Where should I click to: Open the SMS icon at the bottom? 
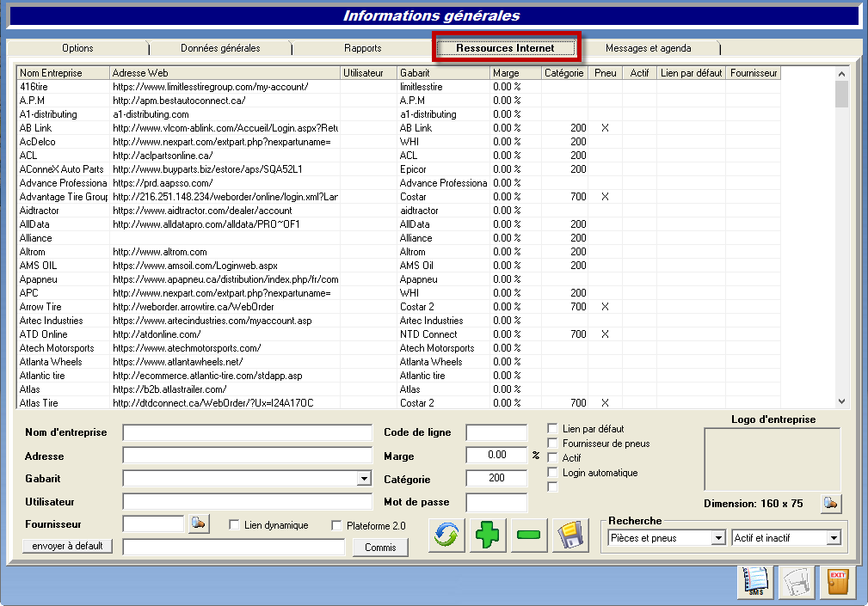tap(755, 582)
